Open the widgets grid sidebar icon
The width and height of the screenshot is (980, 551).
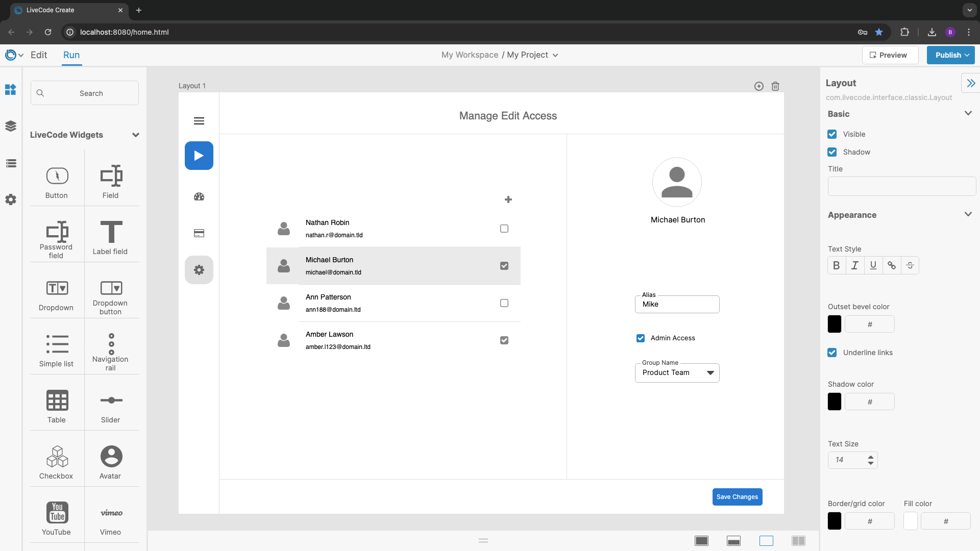tap(11, 90)
